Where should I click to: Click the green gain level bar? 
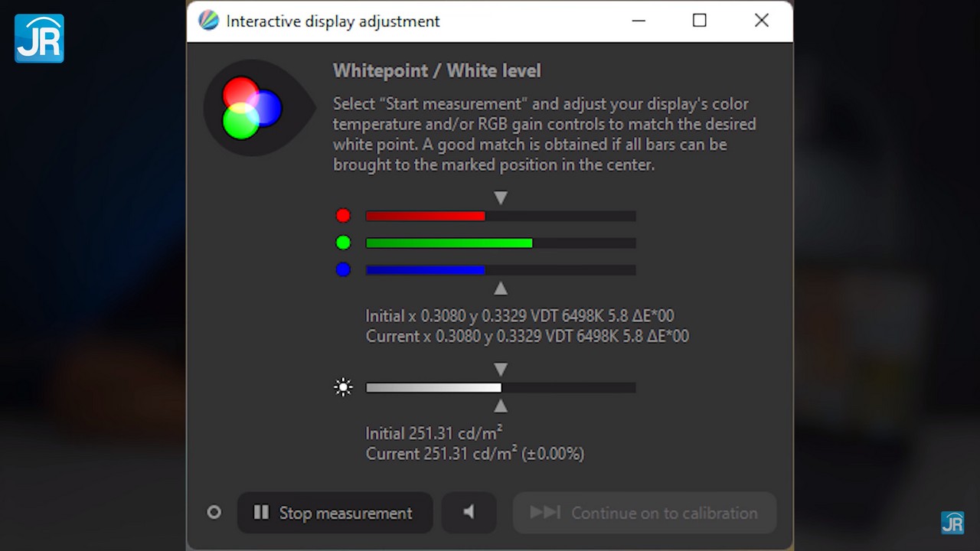click(501, 243)
